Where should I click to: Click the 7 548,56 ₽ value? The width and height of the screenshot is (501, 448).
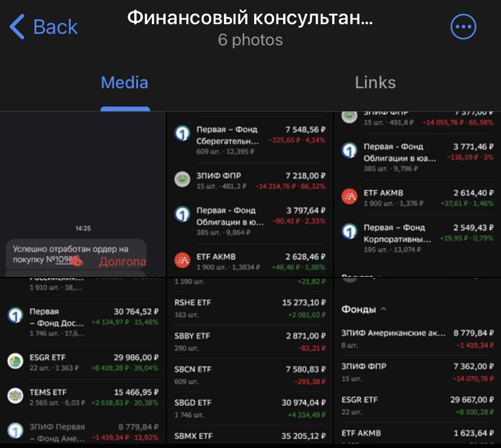(x=305, y=129)
